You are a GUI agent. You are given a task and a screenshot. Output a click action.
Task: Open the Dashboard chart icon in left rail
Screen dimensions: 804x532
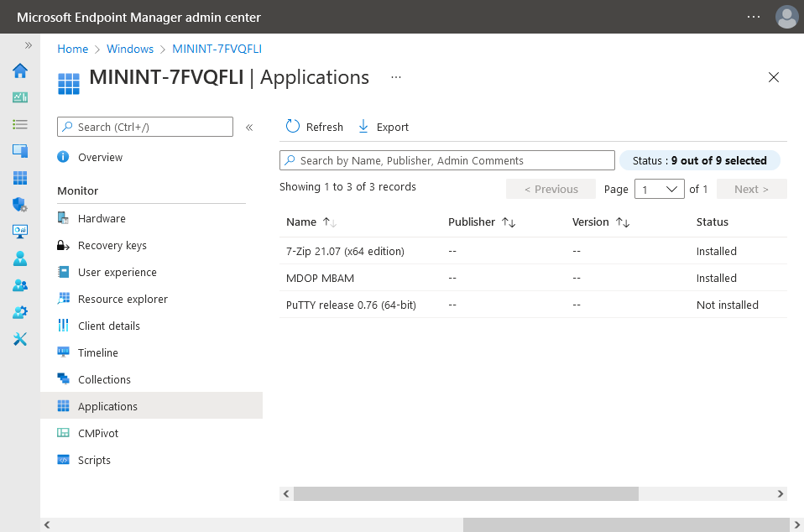20,97
